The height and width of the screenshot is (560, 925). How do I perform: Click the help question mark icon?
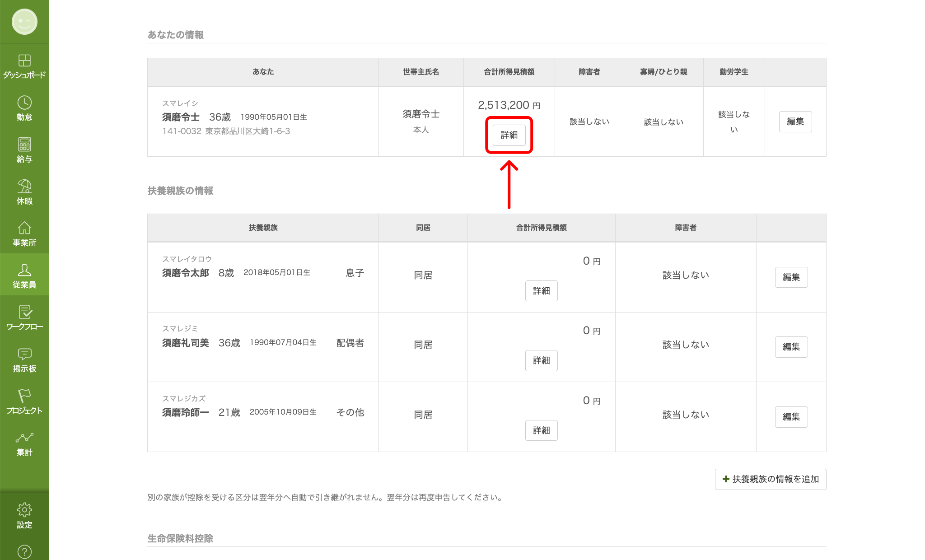point(24,551)
